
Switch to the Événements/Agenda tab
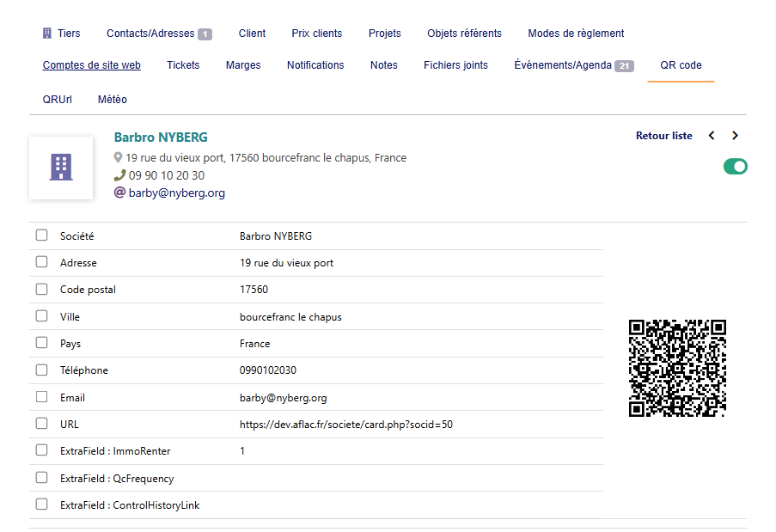(572, 65)
